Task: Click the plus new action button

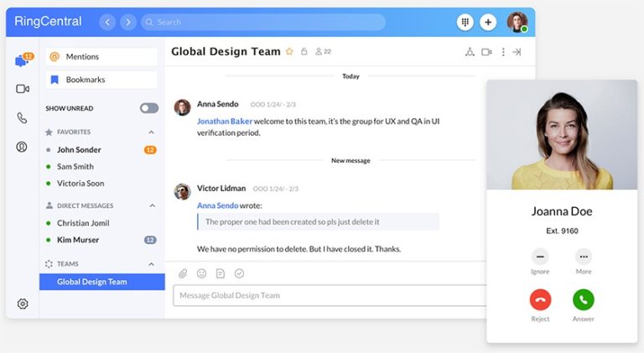Action: coord(489,23)
